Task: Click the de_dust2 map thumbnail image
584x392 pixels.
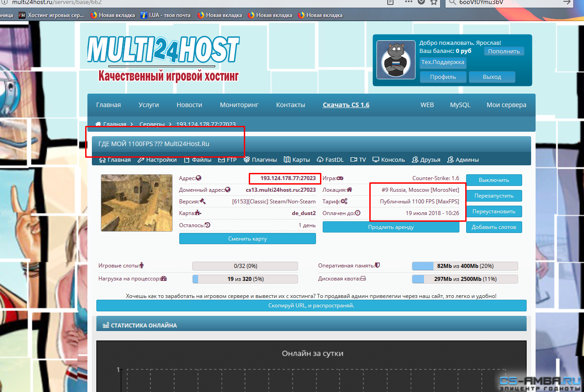Action: tap(137, 203)
